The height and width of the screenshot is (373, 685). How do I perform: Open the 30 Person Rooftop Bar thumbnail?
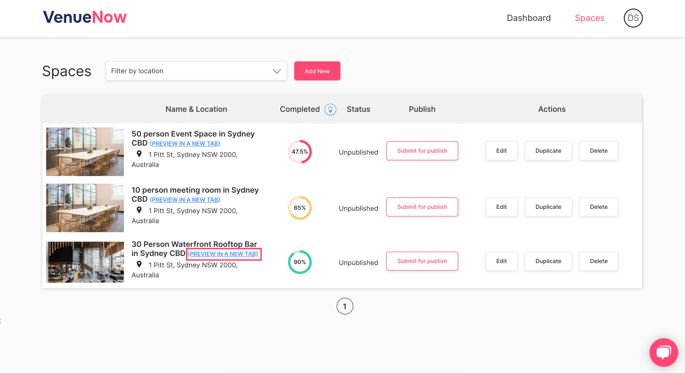[85, 262]
